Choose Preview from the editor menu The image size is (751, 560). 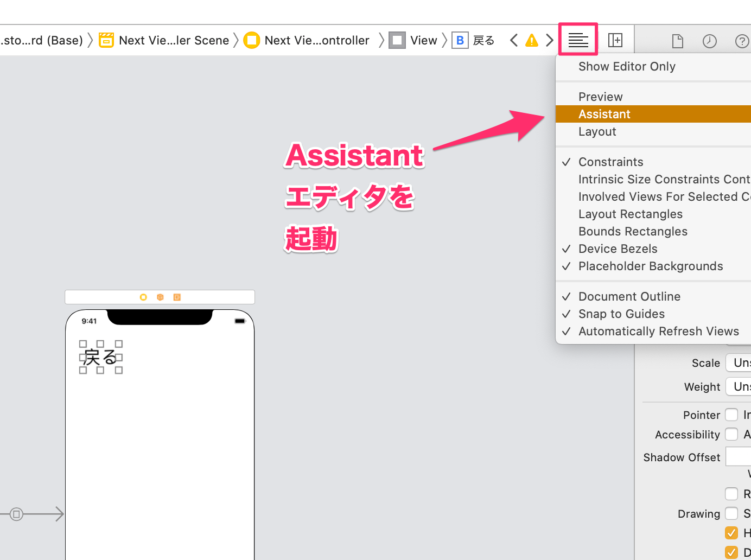pyautogui.click(x=600, y=96)
